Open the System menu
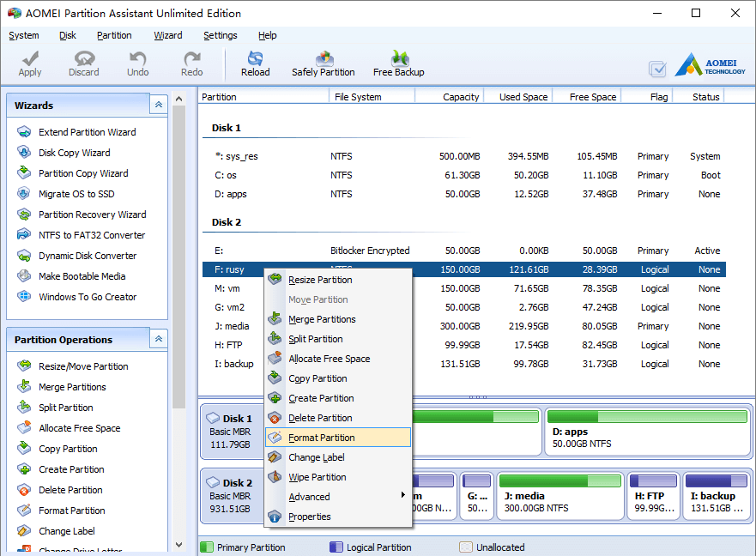The width and height of the screenshot is (756, 556). pos(24,35)
